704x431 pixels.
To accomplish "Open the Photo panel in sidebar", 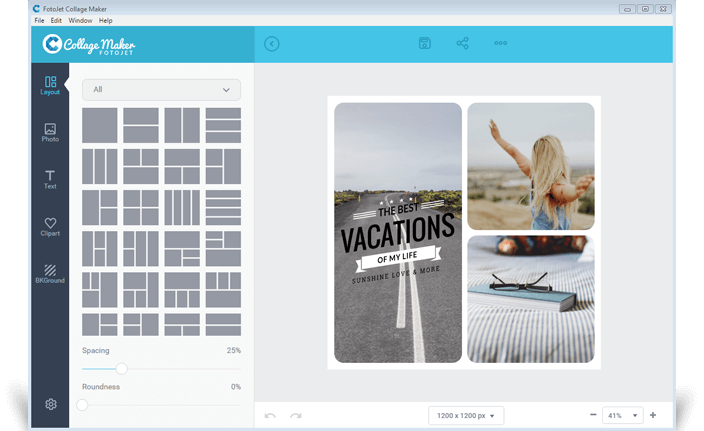I will pyautogui.click(x=50, y=133).
